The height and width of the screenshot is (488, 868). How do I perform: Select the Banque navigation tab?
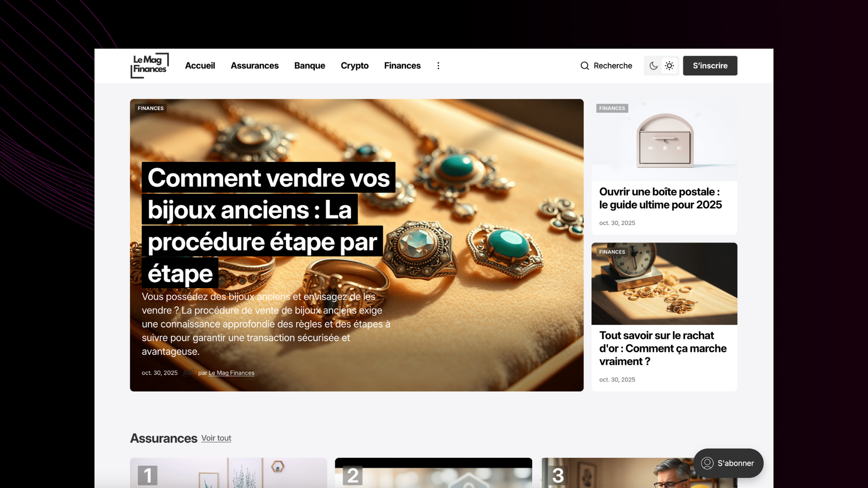point(309,66)
